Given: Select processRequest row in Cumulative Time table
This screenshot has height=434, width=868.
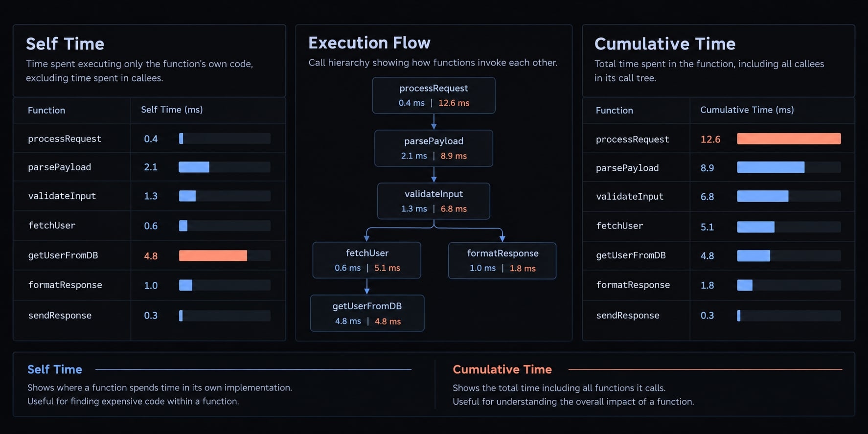Looking at the screenshot, I should coord(718,139).
